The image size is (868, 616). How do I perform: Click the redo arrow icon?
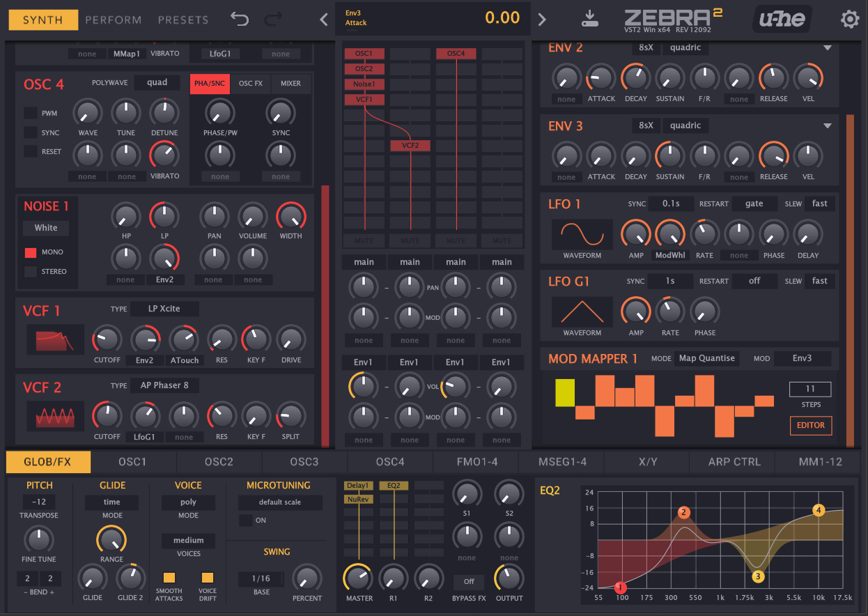274,20
